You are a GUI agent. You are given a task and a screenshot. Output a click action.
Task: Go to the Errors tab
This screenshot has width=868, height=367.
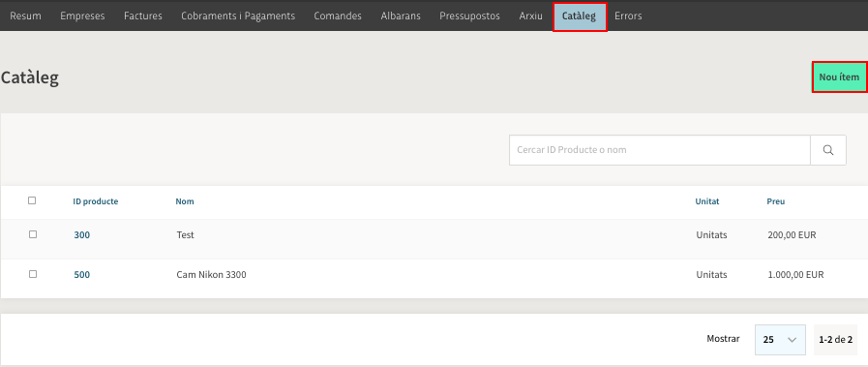628,16
